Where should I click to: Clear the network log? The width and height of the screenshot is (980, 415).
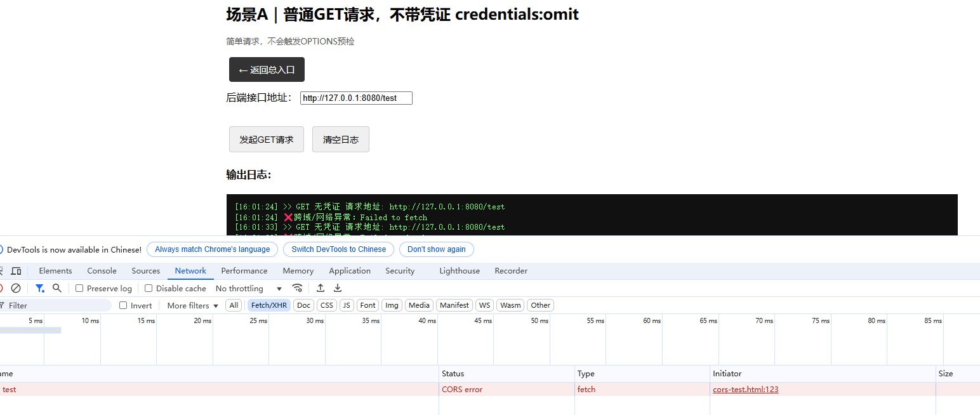coord(16,288)
